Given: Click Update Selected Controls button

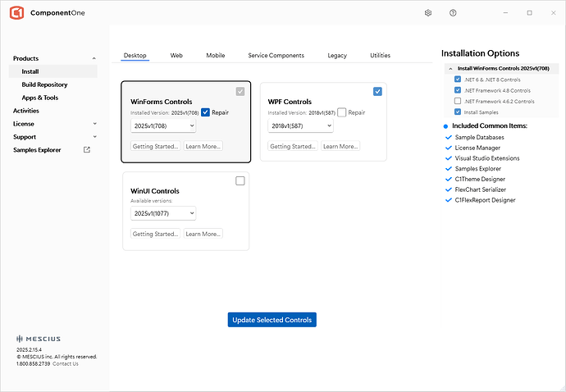Looking at the screenshot, I should click(x=272, y=320).
